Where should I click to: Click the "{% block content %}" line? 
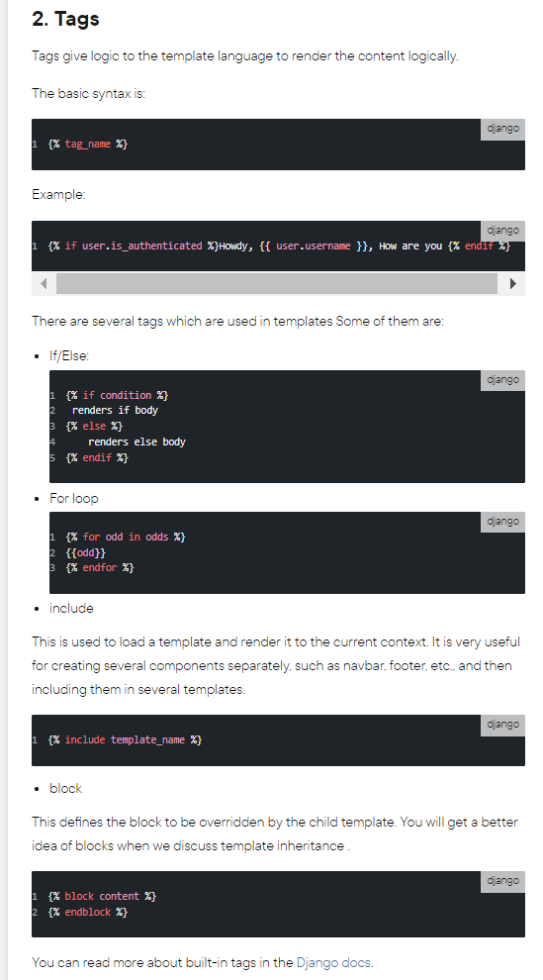point(102,896)
